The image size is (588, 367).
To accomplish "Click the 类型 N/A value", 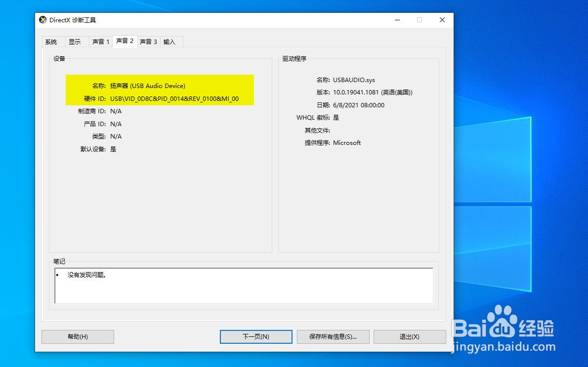I will (116, 136).
